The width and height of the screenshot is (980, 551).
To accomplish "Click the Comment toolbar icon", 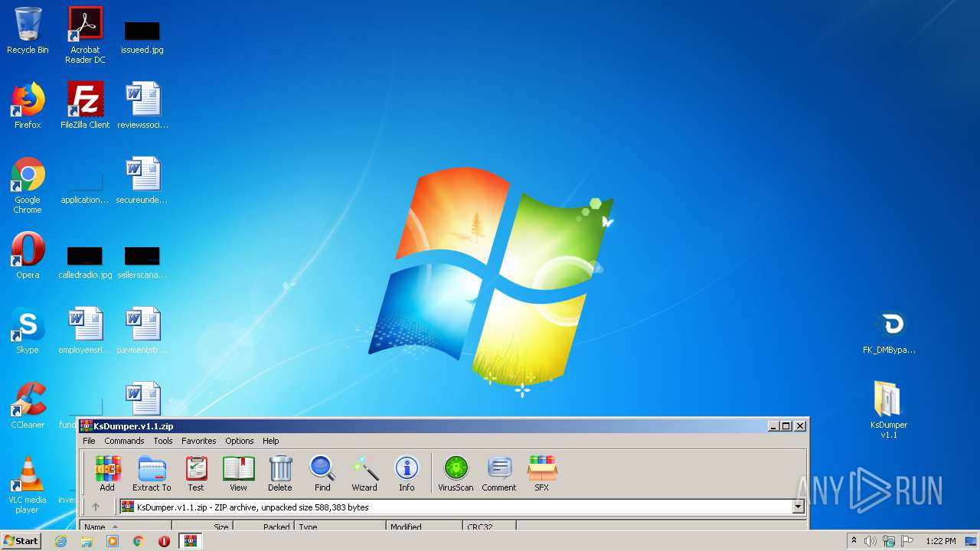I will point(499,473).
